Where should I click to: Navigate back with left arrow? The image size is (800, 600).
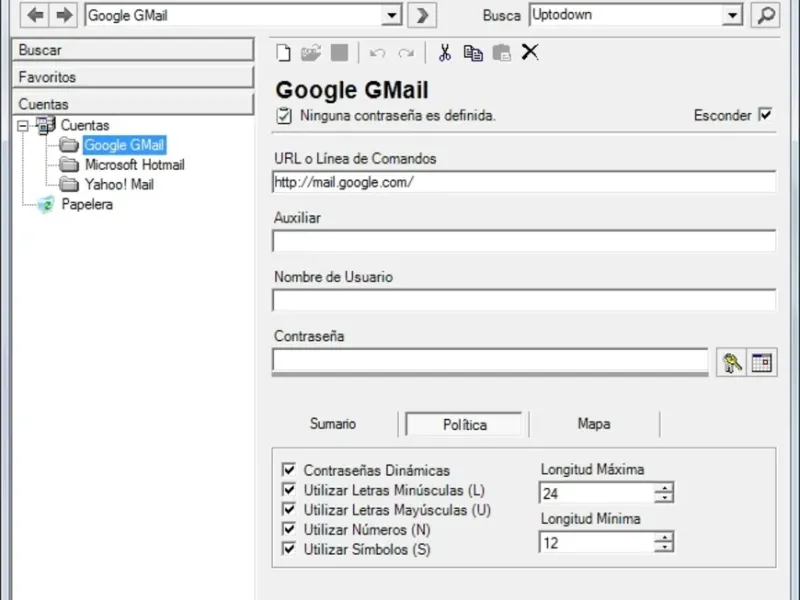[x=35, y=15]
